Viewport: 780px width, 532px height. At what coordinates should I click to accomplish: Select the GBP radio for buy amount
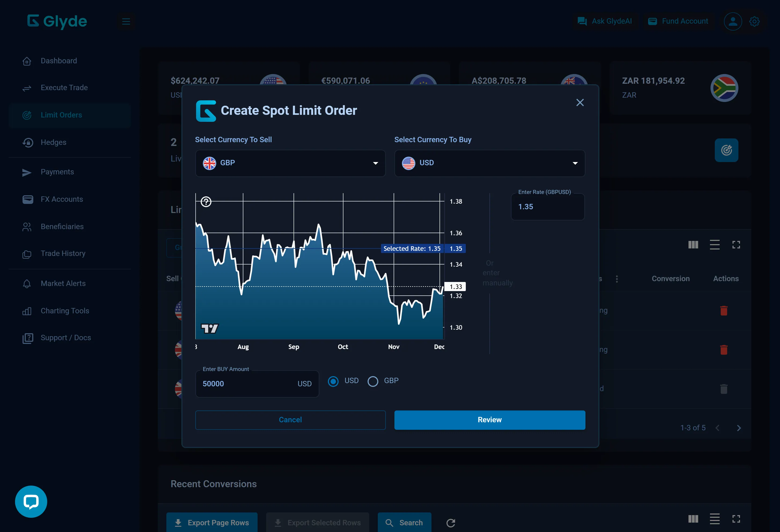[372, 381]
